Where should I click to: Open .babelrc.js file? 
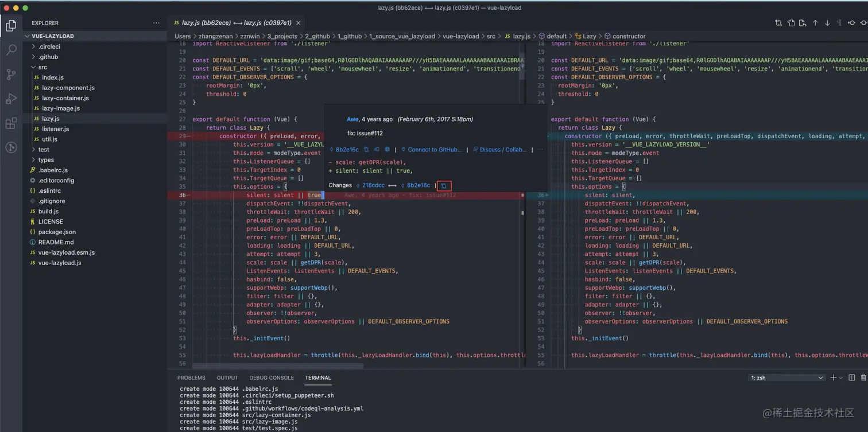coord(95,170)
